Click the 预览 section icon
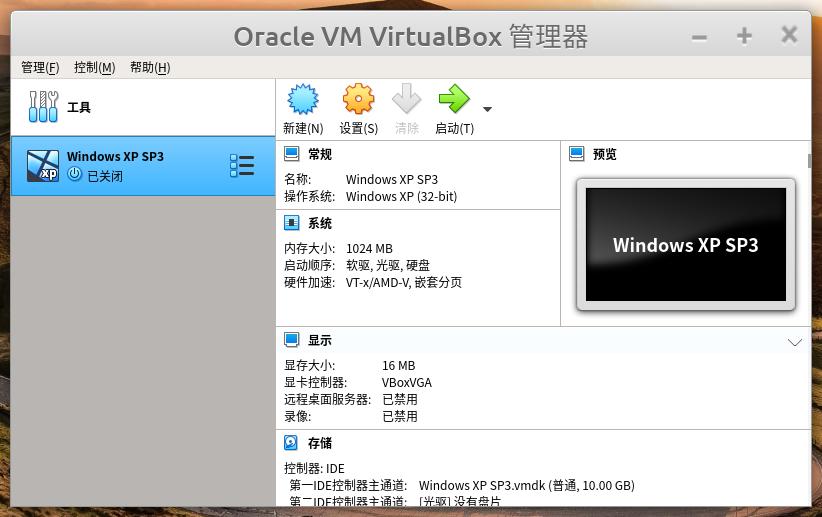 pos(577,154)
